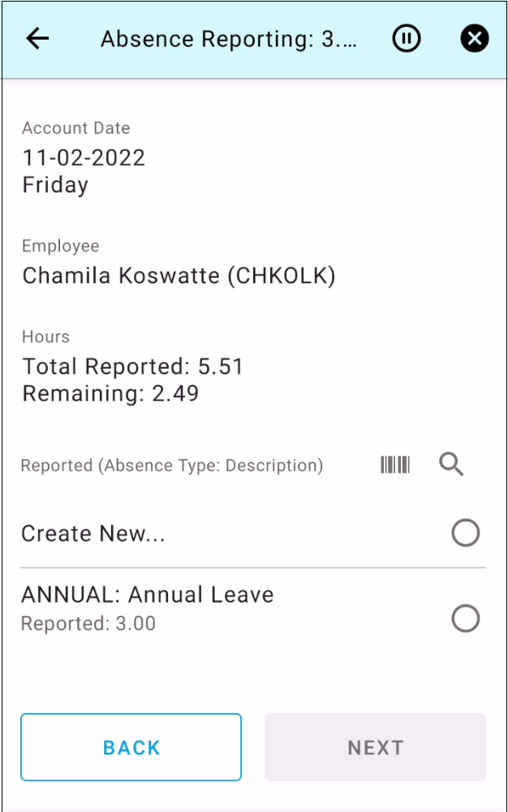Click the Total Reported: 5.51 text
This screenshot has height=812, width=508.
point(133,367)
